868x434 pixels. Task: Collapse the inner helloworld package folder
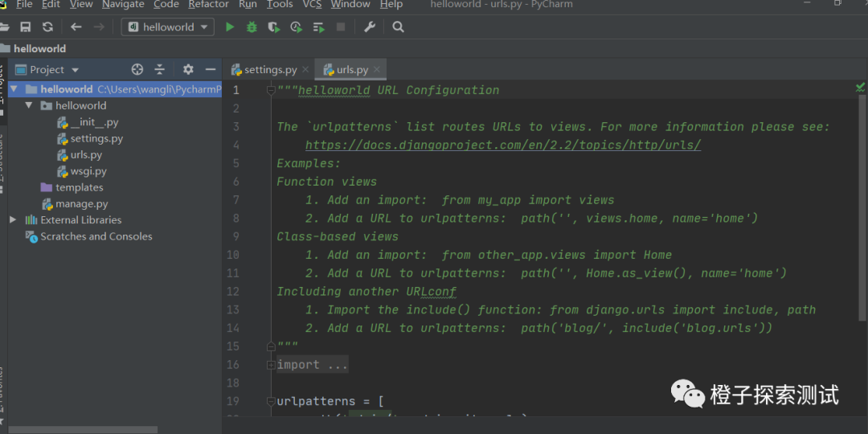(x=29, y=105)
